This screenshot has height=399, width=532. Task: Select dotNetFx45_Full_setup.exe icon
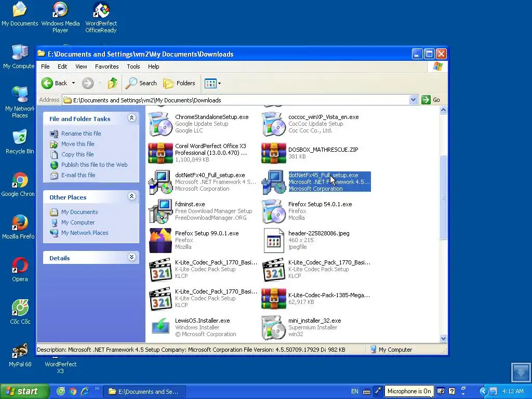273,182
